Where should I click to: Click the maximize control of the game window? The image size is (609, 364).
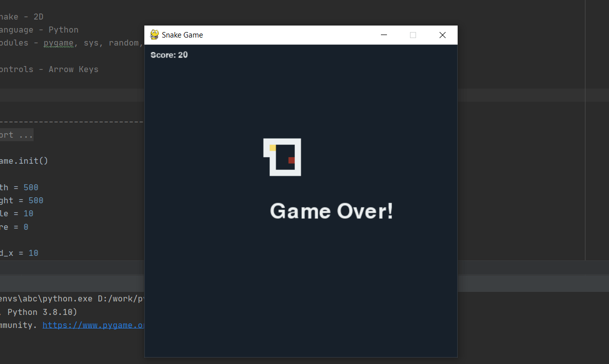pos(413,35)
